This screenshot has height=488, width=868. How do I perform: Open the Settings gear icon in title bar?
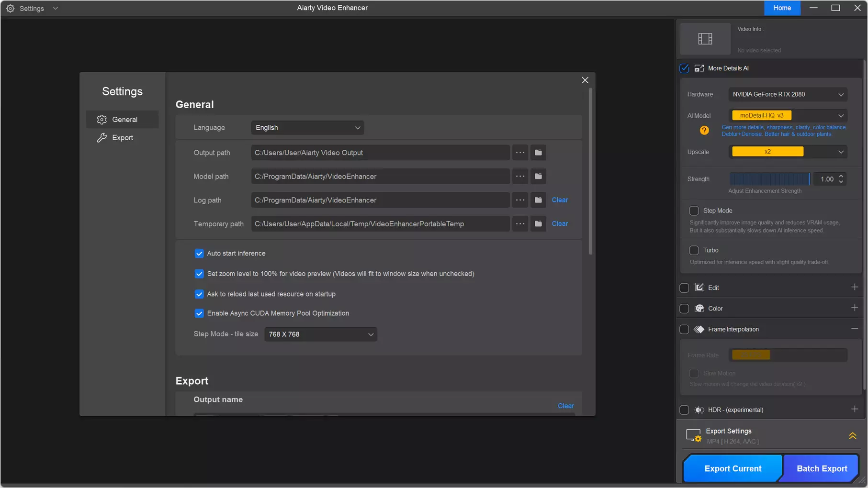click(10, 8)
